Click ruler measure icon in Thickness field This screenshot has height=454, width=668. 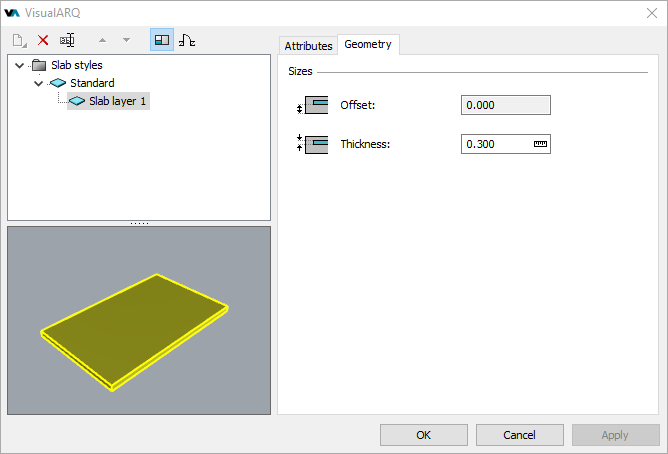point(540,144)
